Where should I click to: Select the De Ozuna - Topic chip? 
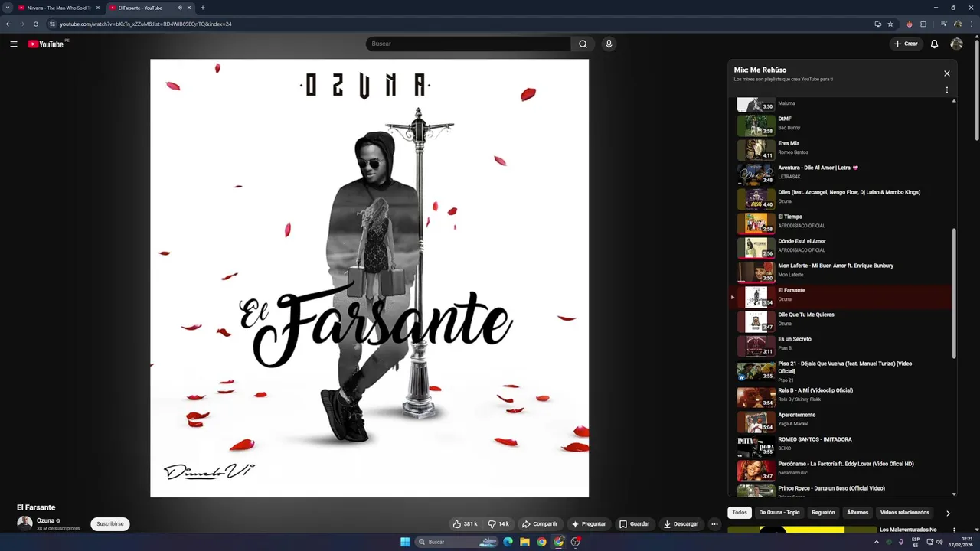pyautogui.click(x=779, y=513)
